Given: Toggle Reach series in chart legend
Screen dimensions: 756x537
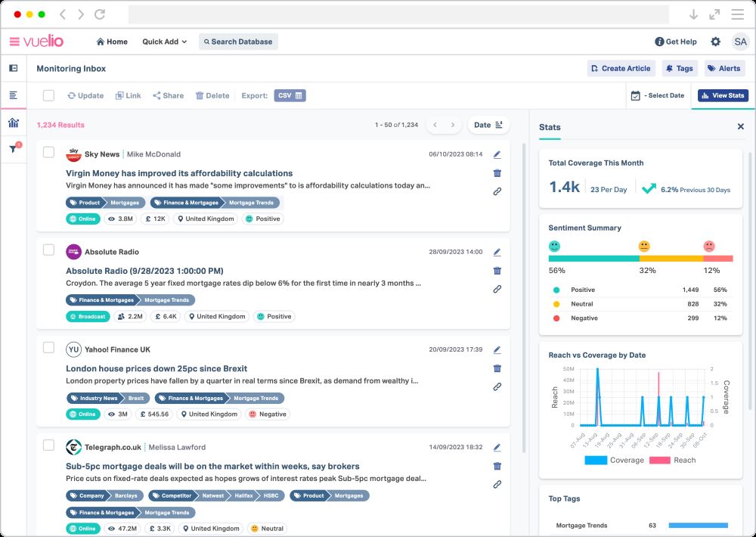Looking at the screenshot, I should (x=673, y=461).
